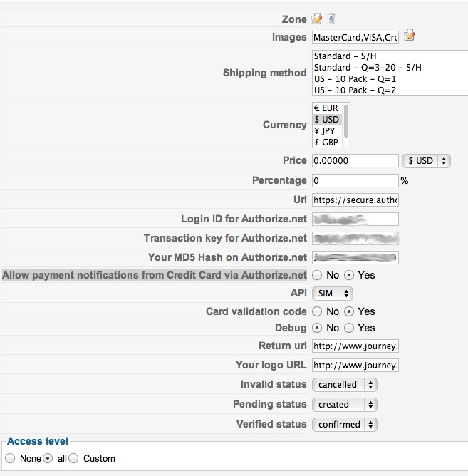
Task: Expand the Invalid status dropdown
Action: [344, 384]
